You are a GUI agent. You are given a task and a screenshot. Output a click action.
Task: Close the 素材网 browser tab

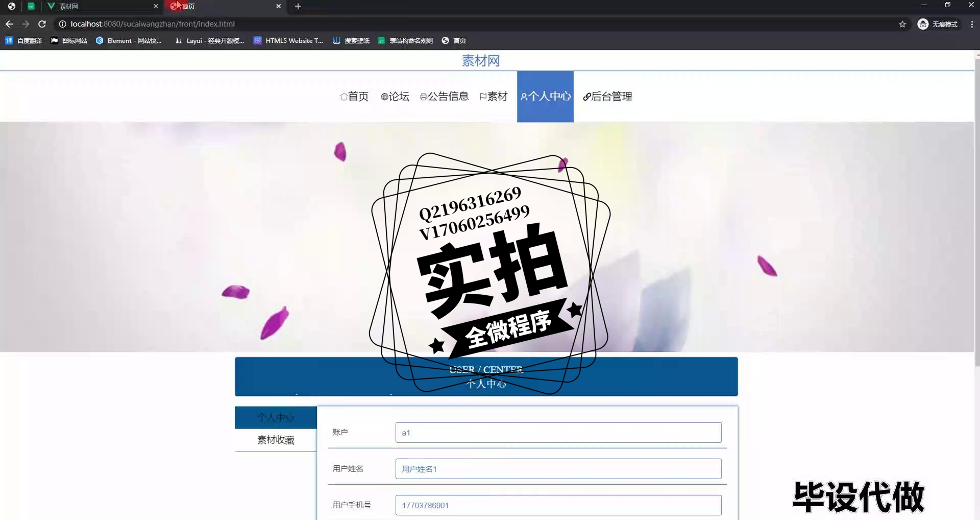tap(156, 6)
